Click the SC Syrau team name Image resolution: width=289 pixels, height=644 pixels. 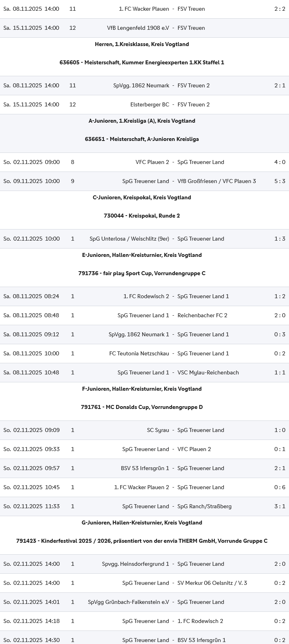tap(158, 430)
